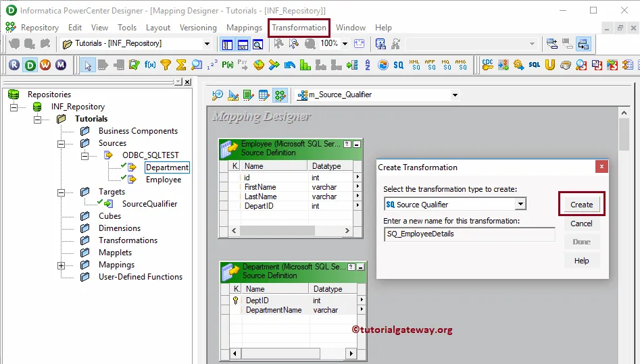Open the Repository Manager with the R icon
Screen dimensions: 640x364
[x=14, y=65]
